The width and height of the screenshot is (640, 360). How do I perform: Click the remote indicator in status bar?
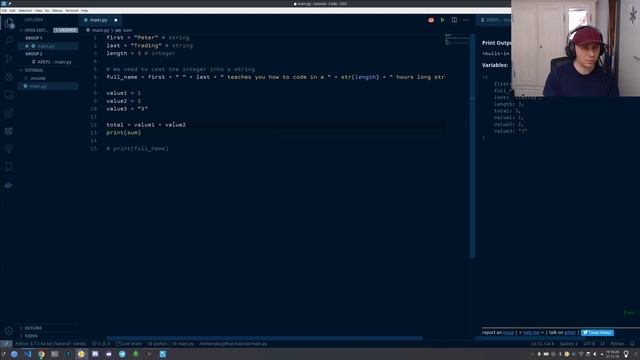point(6,344)
